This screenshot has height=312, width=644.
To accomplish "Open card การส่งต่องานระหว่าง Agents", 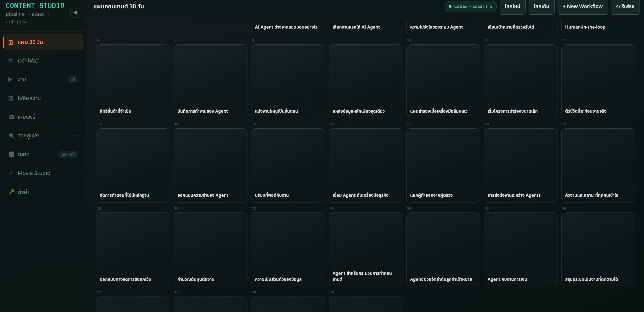I will (520, 165).
